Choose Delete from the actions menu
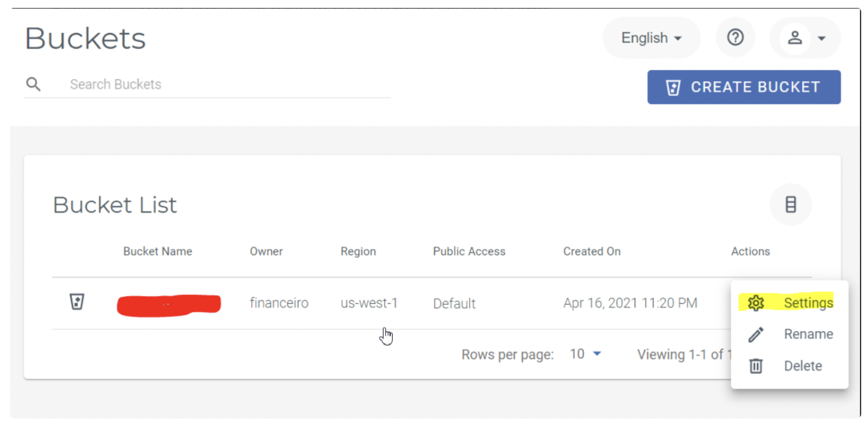The width and height of the screenshot is (868, 427). (802, 366)
